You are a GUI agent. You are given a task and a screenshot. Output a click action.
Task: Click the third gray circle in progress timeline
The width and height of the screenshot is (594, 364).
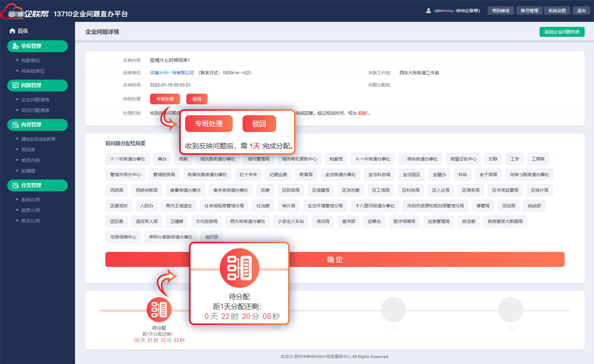(x=510, y=310)
